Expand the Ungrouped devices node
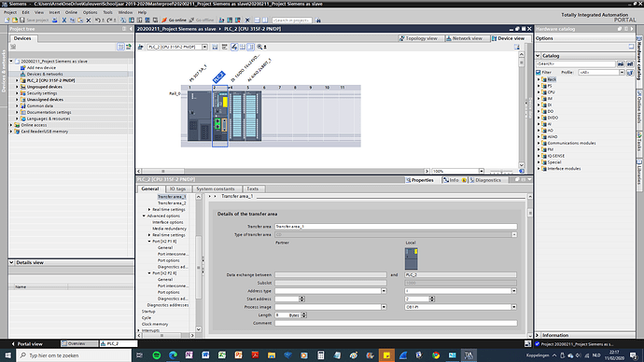This screenshot has height=362, width=644. click(x=17, y=87)
